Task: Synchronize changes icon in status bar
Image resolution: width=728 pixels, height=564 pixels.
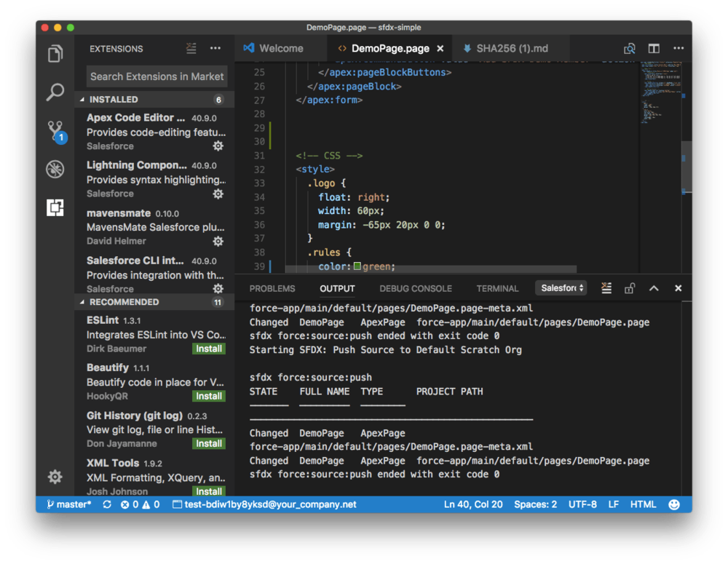Action: [107, 504]
